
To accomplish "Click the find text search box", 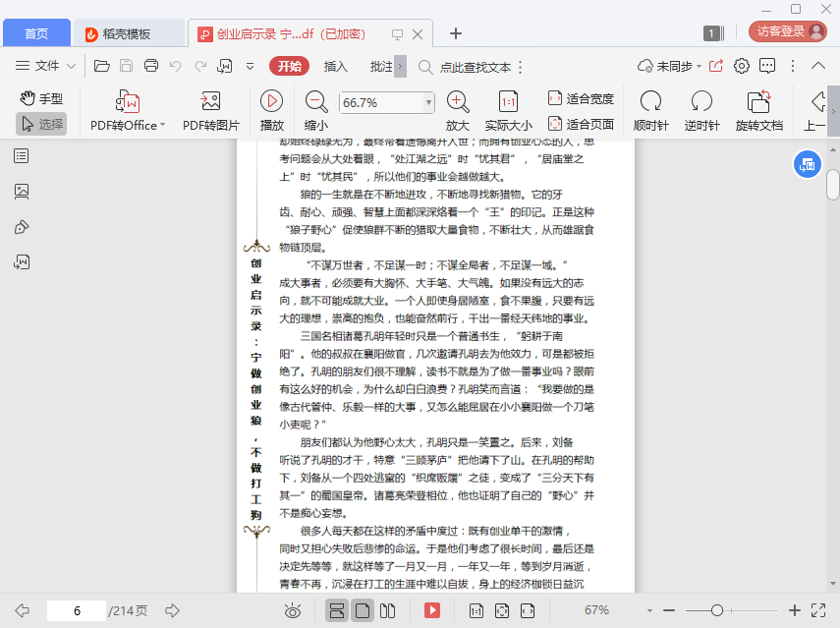I will point(466,67).
